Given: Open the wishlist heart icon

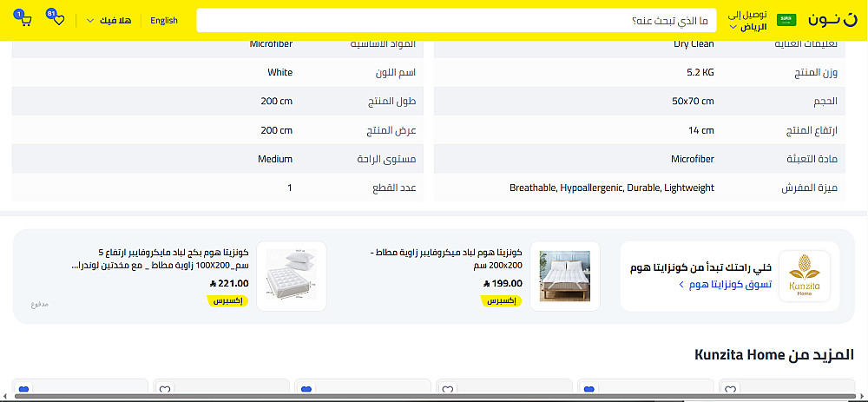Looking at the screenshot, I should pyautogui.click(x=59, y=21).
